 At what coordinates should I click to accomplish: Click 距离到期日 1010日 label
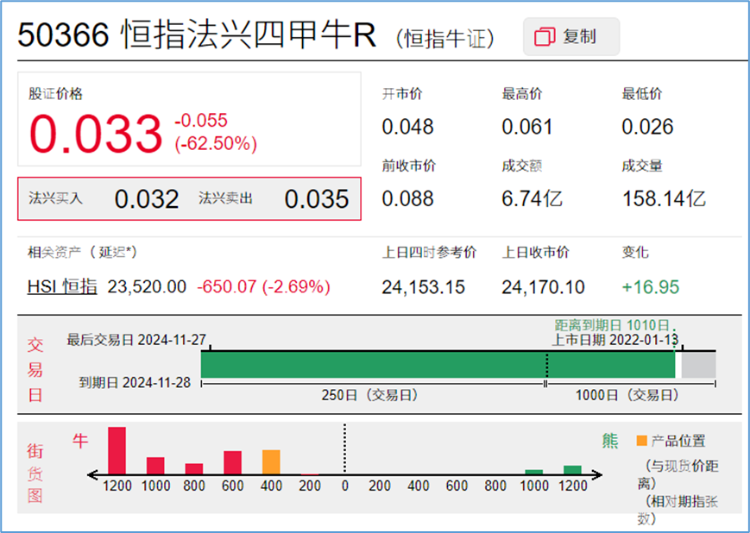tap(612, 325)
